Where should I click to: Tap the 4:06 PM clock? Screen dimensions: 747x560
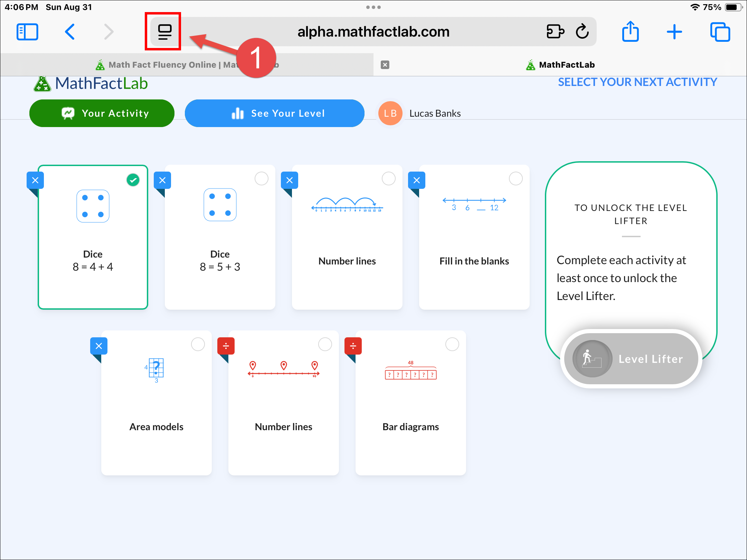click(21, 7)
